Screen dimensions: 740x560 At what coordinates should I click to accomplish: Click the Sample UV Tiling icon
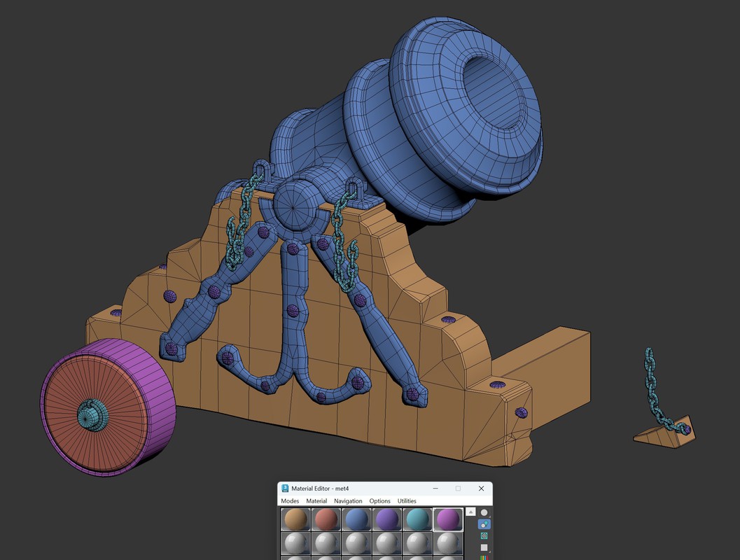click(484, 547)
